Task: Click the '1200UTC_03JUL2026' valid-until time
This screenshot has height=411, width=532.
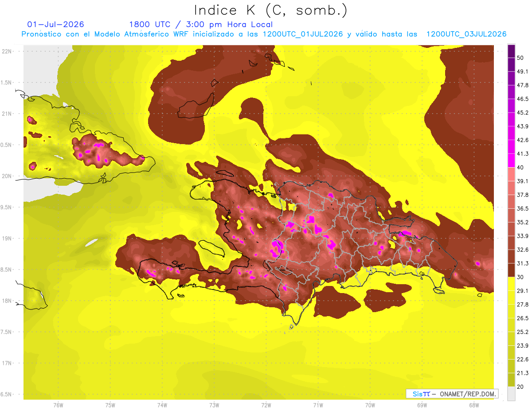Action: pyautogui.click(x=466, y=34)
